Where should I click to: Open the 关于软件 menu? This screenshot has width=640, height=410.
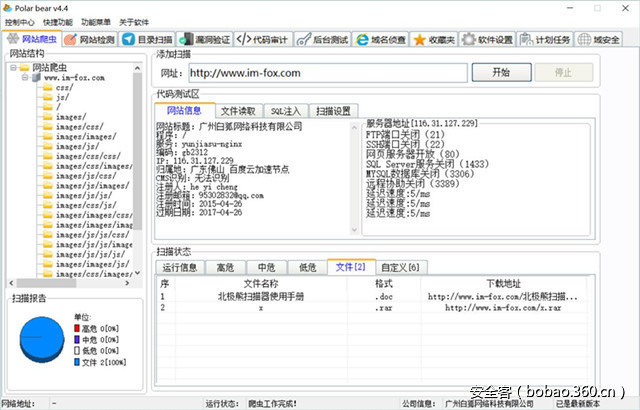tap(134, 22)
